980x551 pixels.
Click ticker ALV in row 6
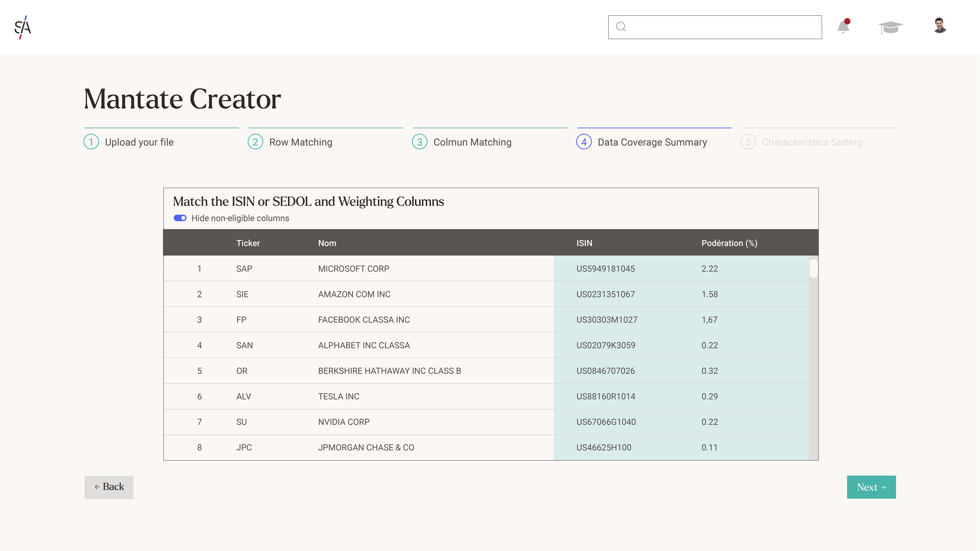point(243,396)
